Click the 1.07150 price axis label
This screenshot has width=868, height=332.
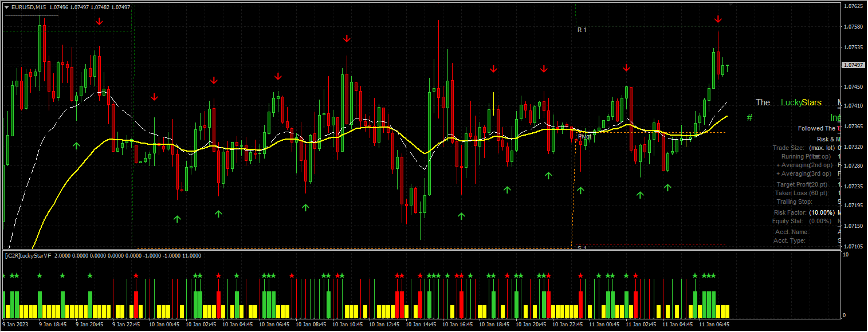pyautogui.click(x=853, y=226)
